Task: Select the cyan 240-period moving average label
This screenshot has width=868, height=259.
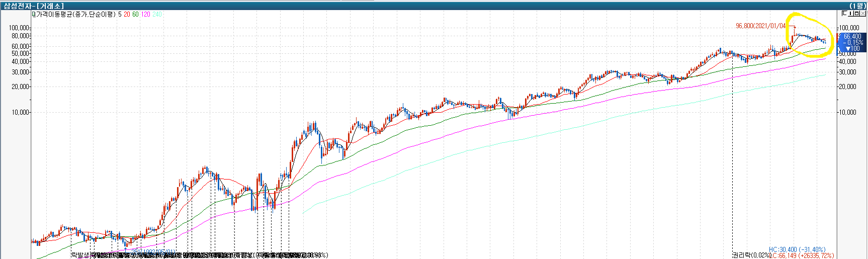Action: (157, 14)
